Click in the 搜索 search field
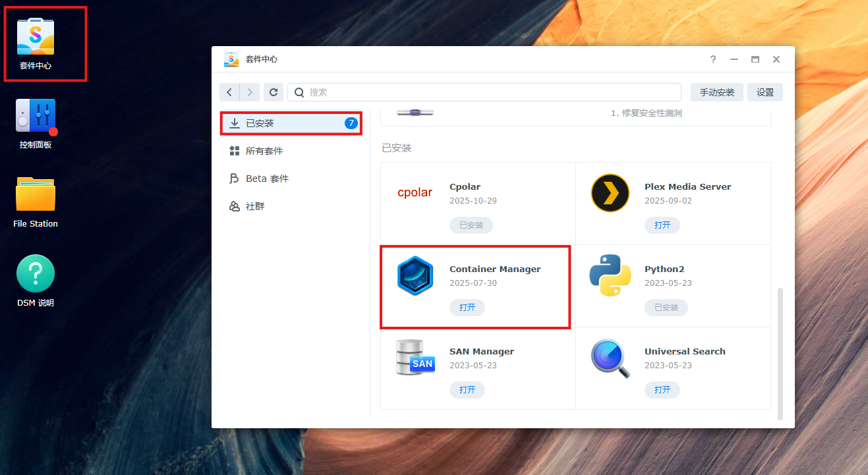868x475 pixels. (488, 92)
